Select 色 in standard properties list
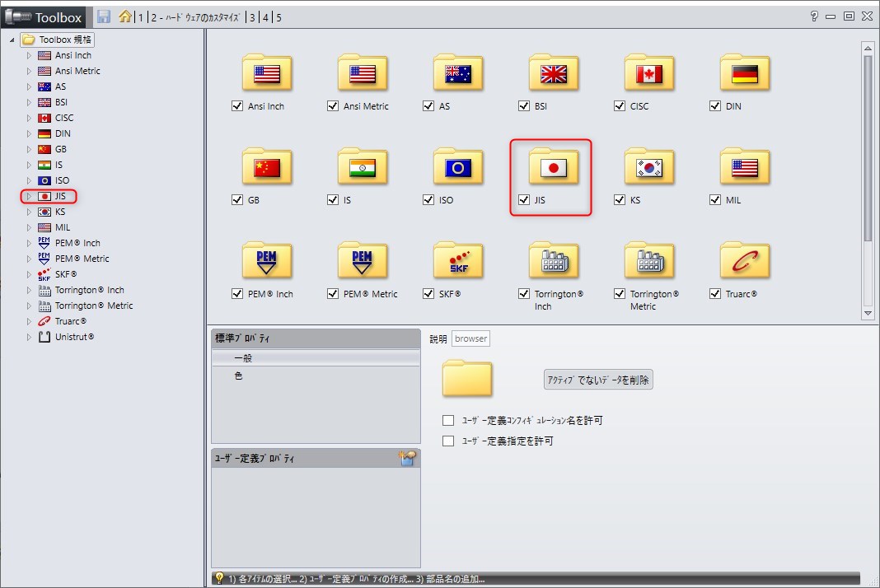Screen dimensions: 880x588 pyautogui.click(x=239, y=376)
